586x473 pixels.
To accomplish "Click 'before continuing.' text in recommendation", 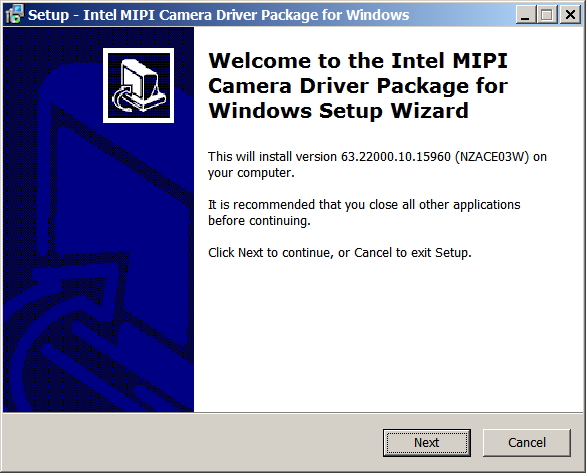I will pos(259,221).
